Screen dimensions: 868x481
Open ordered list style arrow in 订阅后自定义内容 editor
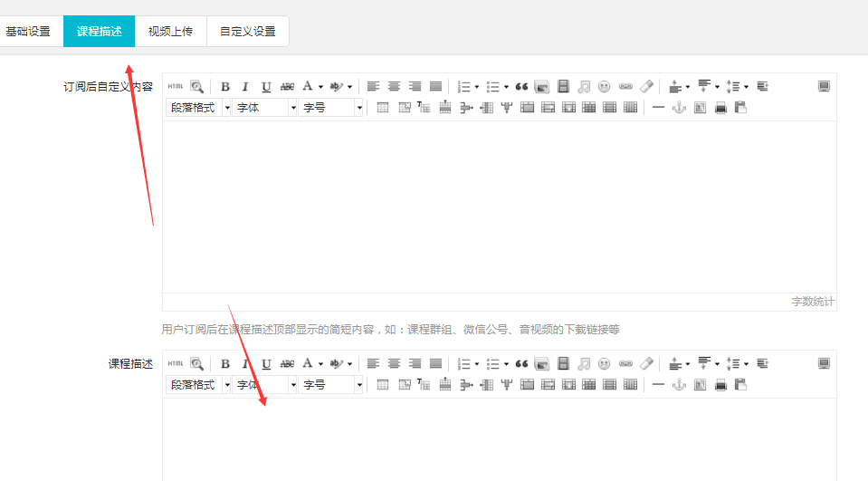coord(477,87)
